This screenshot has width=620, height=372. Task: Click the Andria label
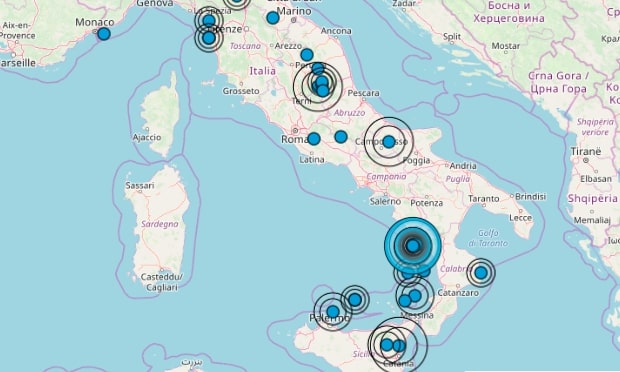pos(463,166)
